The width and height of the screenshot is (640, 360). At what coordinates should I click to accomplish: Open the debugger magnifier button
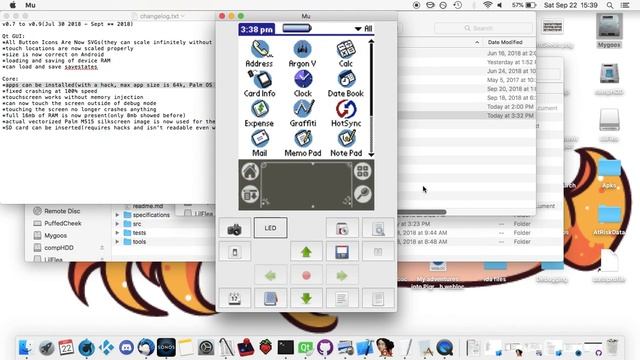point(378,228)
